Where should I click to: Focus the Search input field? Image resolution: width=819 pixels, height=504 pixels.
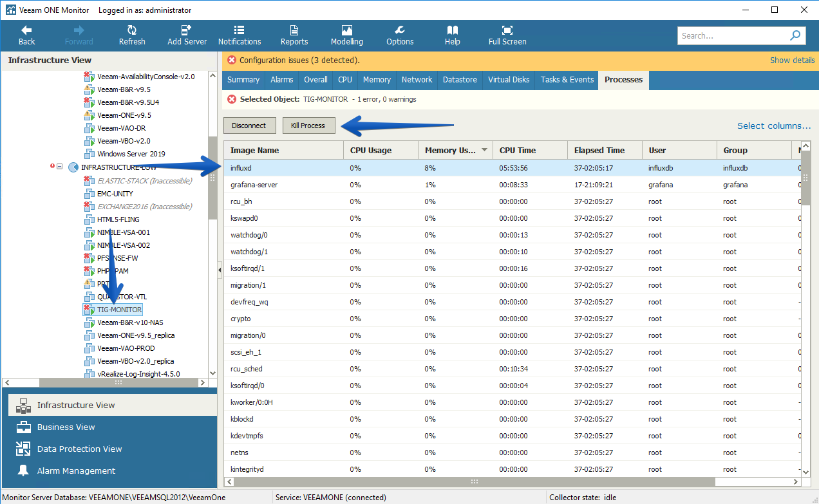733,35
